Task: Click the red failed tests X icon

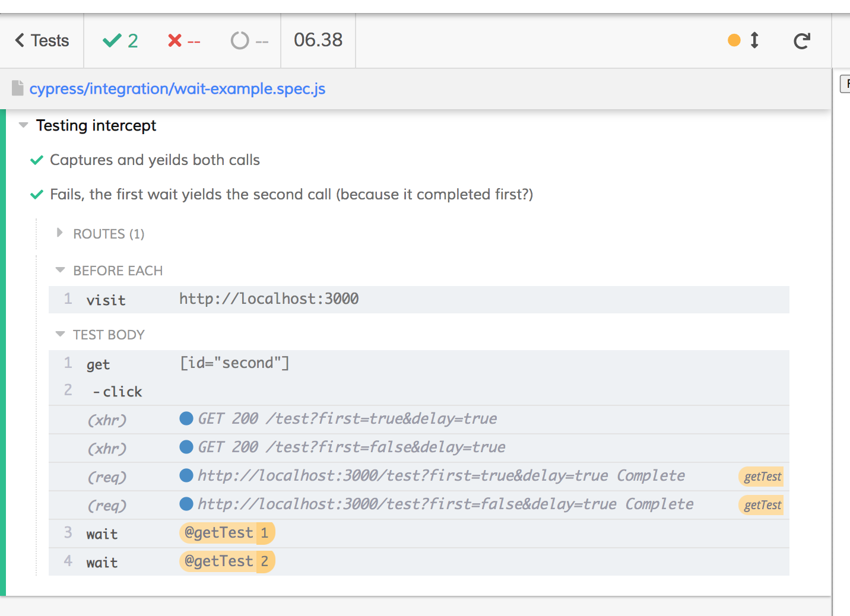Action: click(x=175, y=40)
